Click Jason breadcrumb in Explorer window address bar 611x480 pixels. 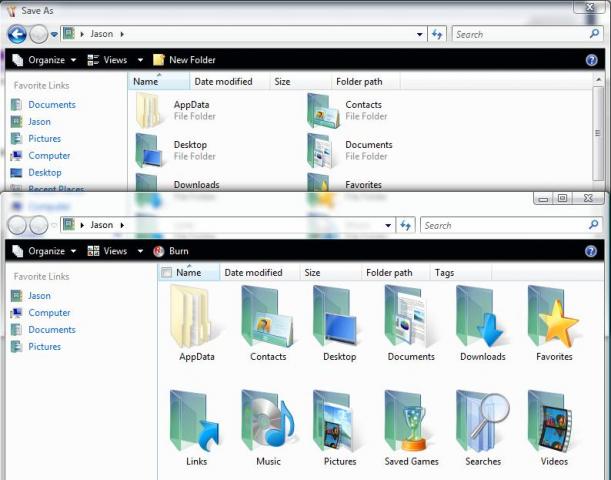pos(102,225)
